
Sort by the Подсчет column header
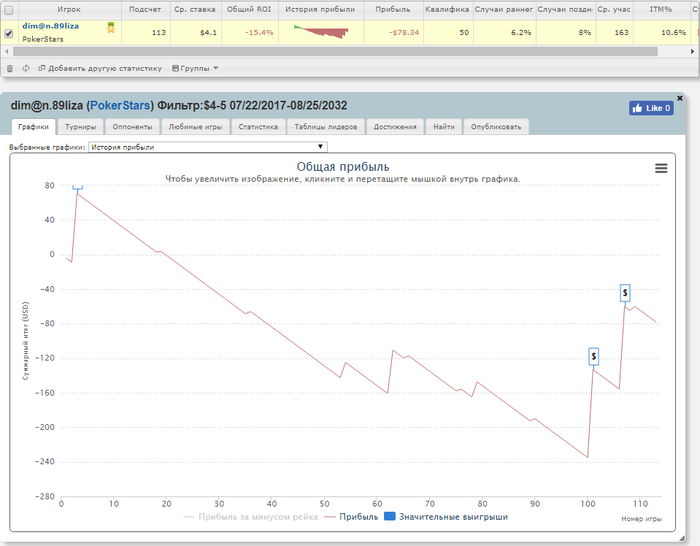[145, 9]
